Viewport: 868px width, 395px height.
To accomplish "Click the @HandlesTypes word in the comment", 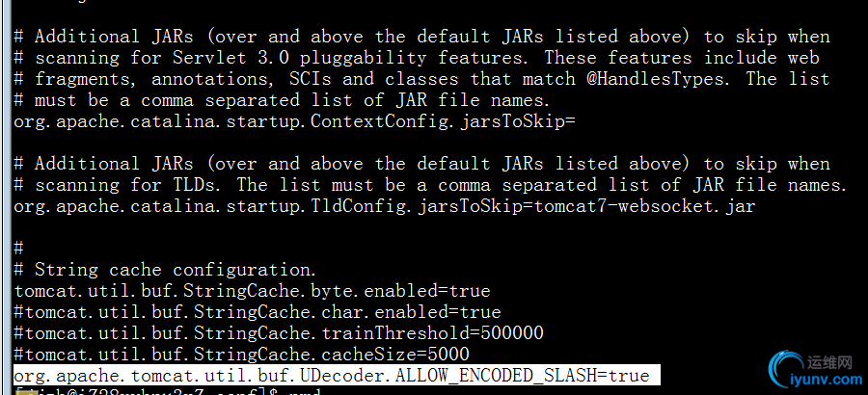I will tap(656, 79).
